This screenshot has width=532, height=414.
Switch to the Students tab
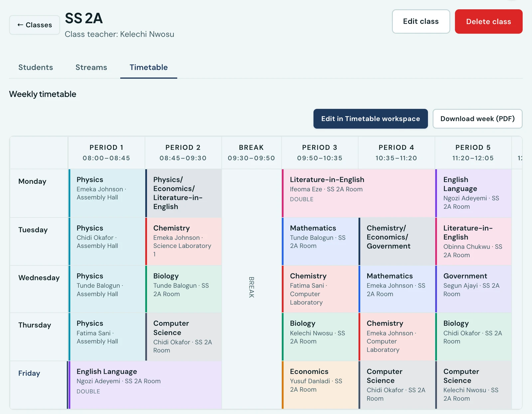click(x=36, y=67)
